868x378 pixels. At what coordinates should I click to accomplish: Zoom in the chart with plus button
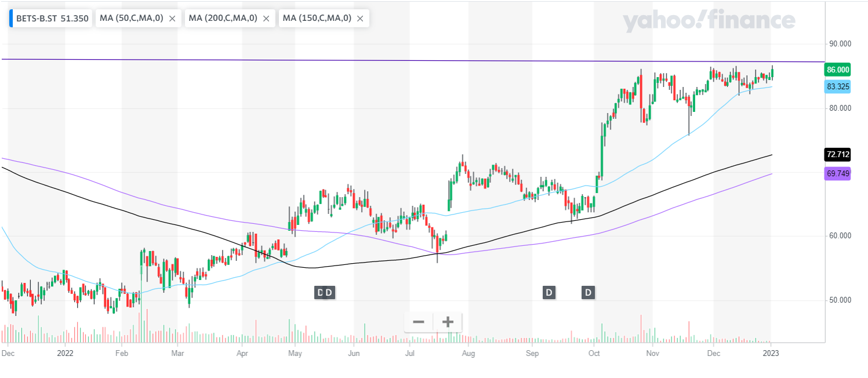click(x=448, y=322)
